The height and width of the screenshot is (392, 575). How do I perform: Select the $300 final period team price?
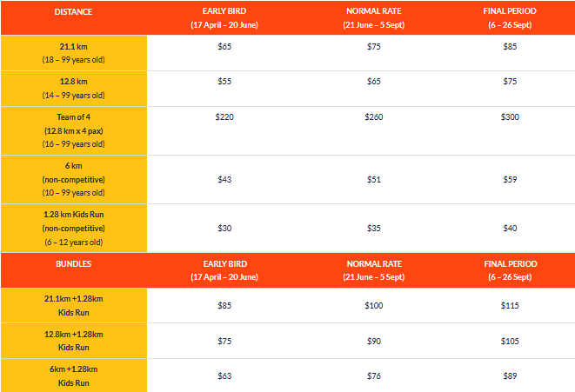click(510, 116)
